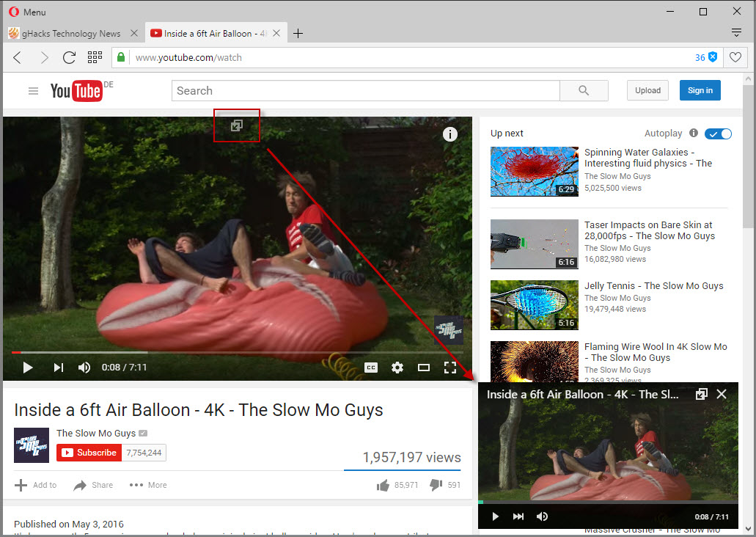The image size is (756, 537).
Task: Click Add to playlist button
Action: tap(36, 485)
